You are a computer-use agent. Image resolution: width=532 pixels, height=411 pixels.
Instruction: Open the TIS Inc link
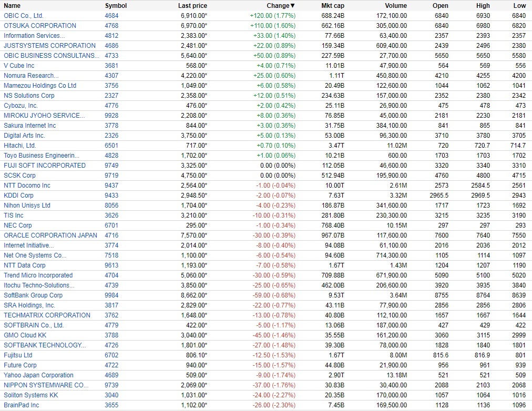click(x=14, y=215)
